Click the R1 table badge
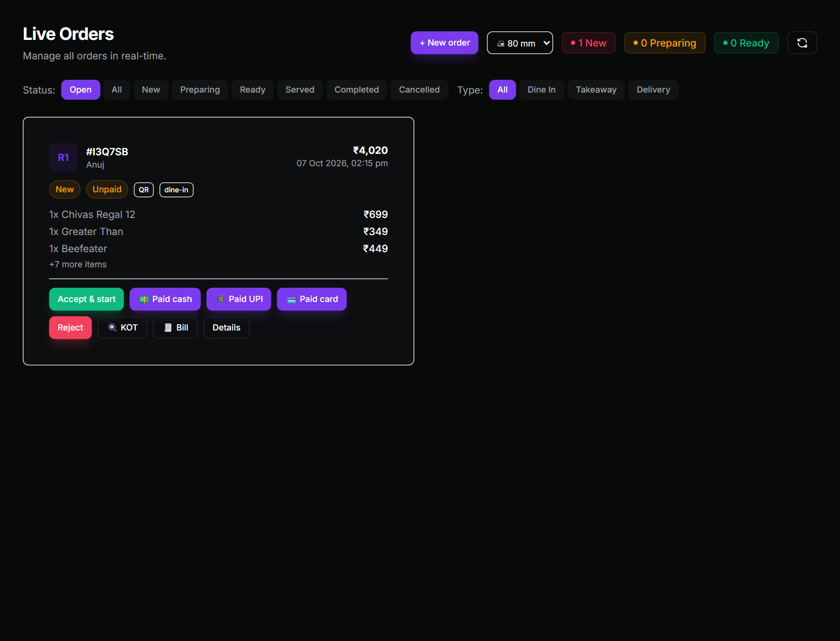The image size is (840, 641). point(64,157)
